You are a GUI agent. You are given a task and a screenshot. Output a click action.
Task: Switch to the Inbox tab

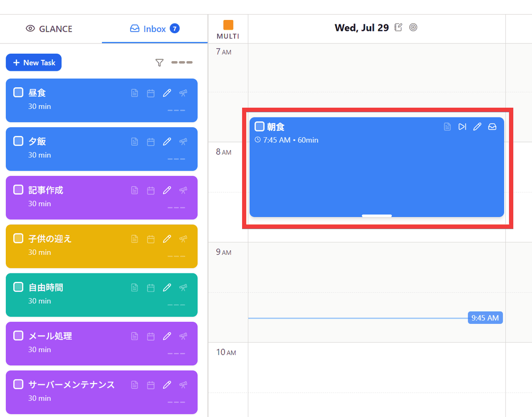[155, 29]
